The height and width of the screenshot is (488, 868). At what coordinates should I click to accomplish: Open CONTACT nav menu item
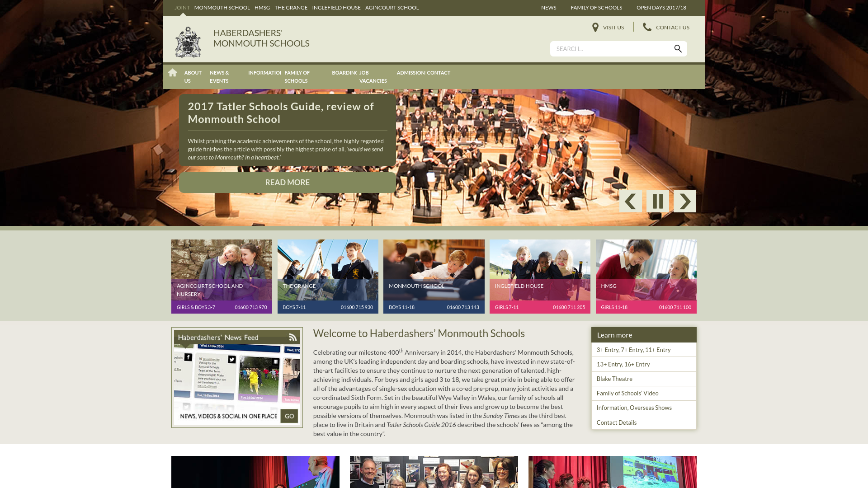click(439, 73)
